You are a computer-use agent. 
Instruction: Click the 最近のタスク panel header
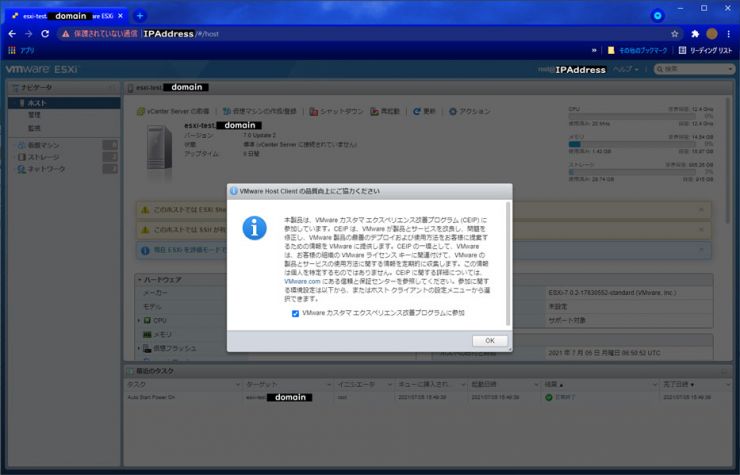click(428, 371)
